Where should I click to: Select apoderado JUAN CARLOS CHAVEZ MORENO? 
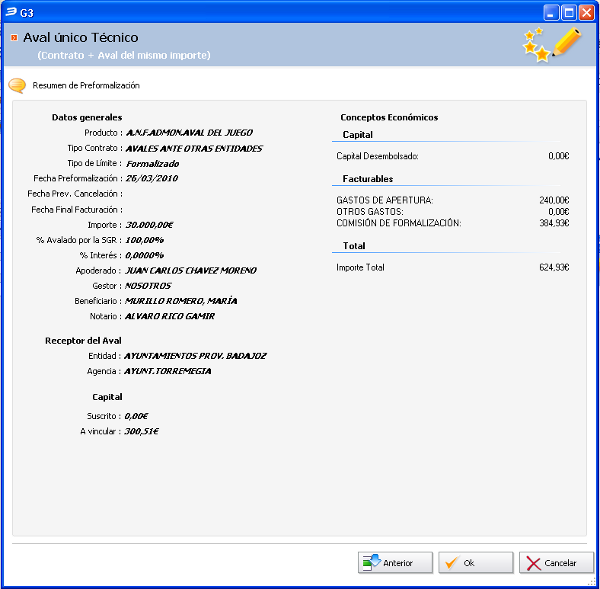(191, 271)
